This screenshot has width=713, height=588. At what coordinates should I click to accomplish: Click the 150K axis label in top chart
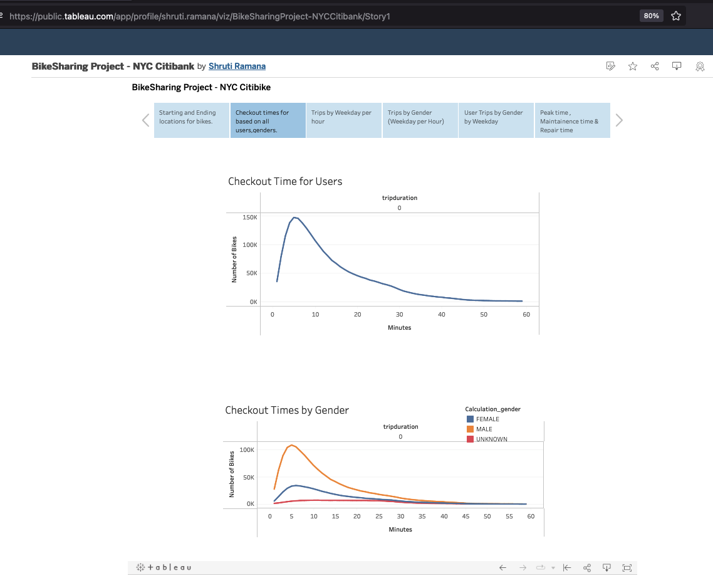coord(249,217)
